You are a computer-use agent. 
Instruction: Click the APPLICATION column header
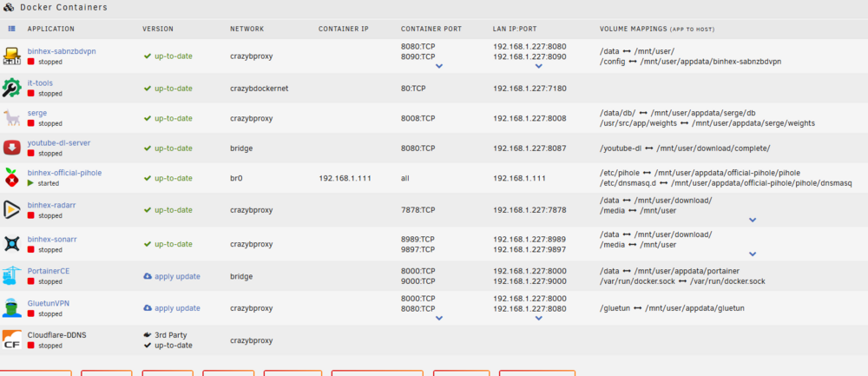point(51,29)
